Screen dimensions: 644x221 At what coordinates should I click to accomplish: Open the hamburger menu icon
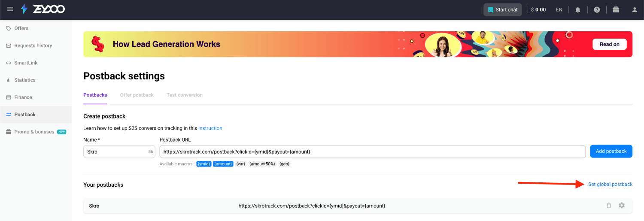tap(10, 9)
